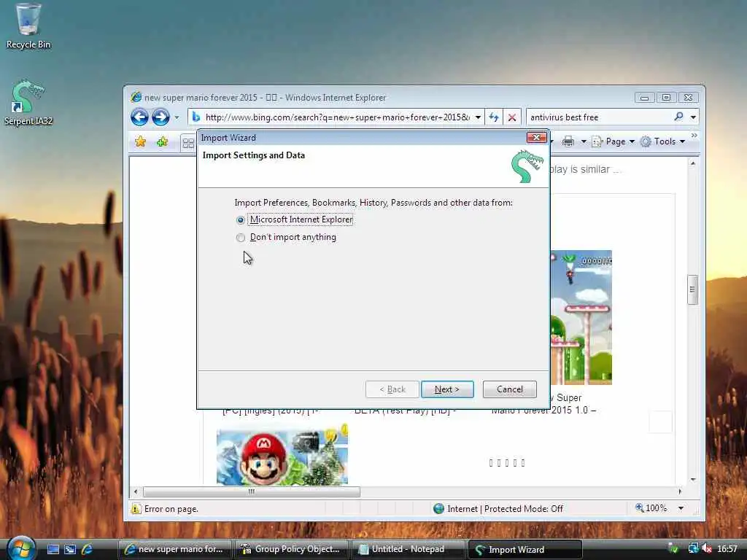The image size is (747, 560).
Task: Switch to Import Wizard taskbar button
Action: point(525,549)
